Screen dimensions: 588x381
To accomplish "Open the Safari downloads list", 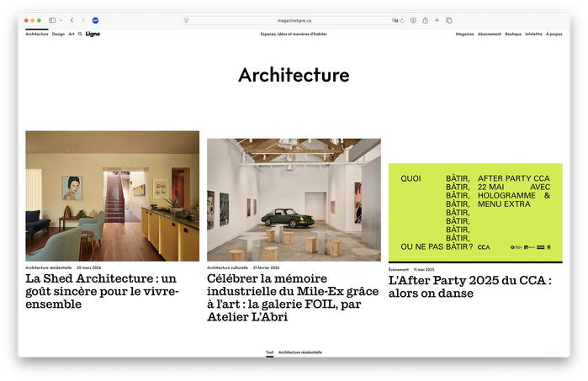I will (x=413, y=20).
